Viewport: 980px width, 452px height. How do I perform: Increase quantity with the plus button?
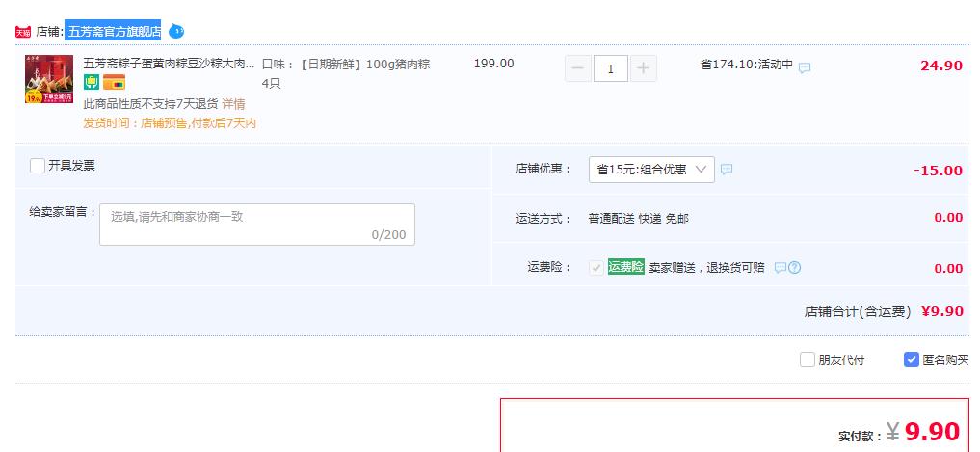tap(643, 68)
